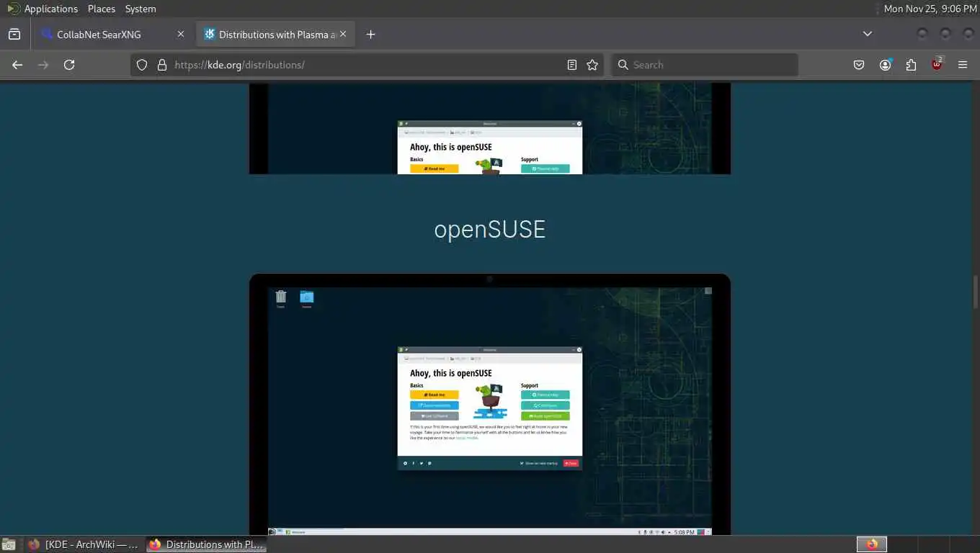This screenshot has height=553, width=980.
Task: Open the System menu
Action: click(141, 9)
